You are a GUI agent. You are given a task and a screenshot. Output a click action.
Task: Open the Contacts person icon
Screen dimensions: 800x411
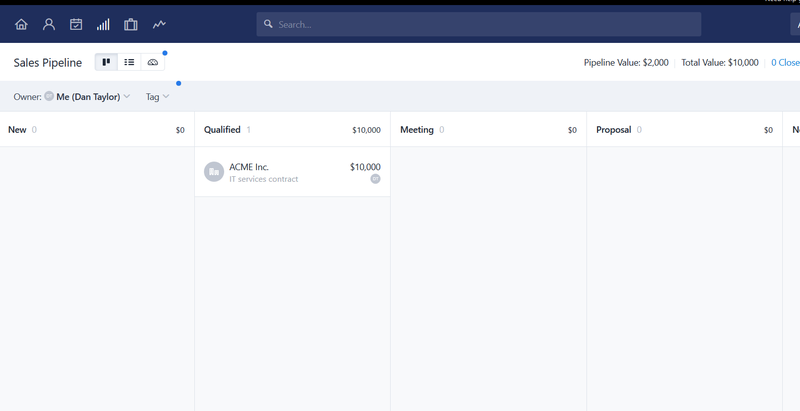[x=48, y=24]
